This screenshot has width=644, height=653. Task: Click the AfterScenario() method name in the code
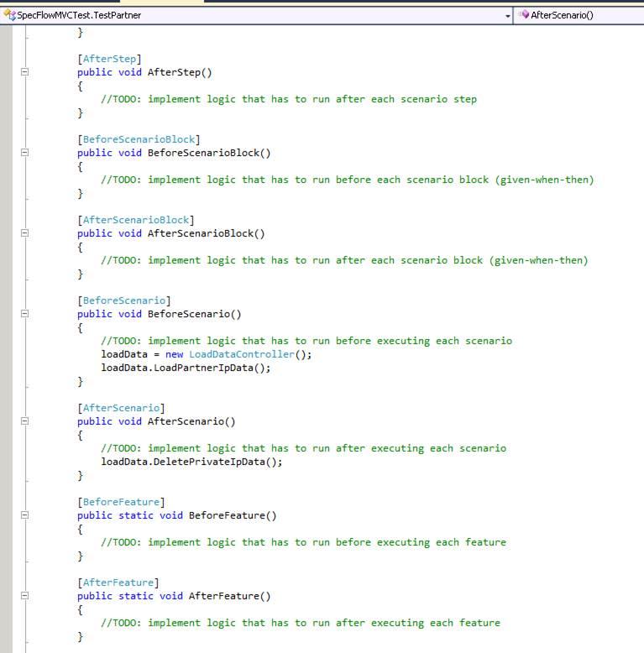(x=191, y=421)
